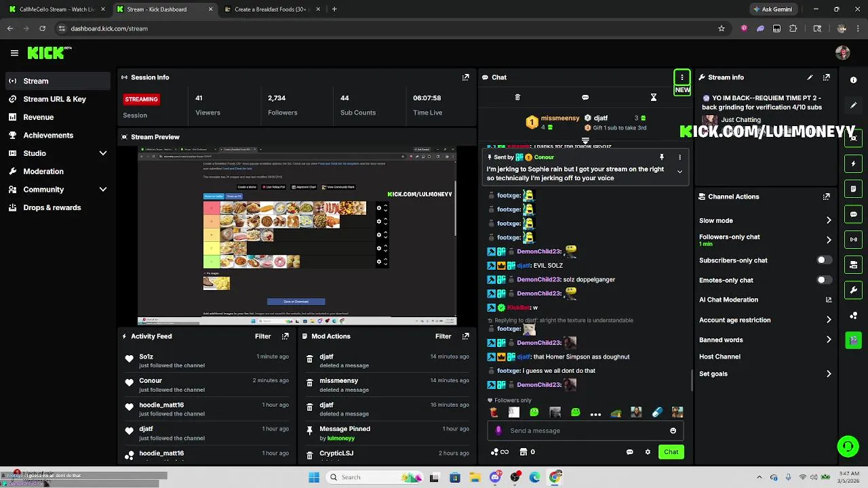Pop out the Session info panel
The width and height of the screenshot is (868, 488).
pos(465,77)
